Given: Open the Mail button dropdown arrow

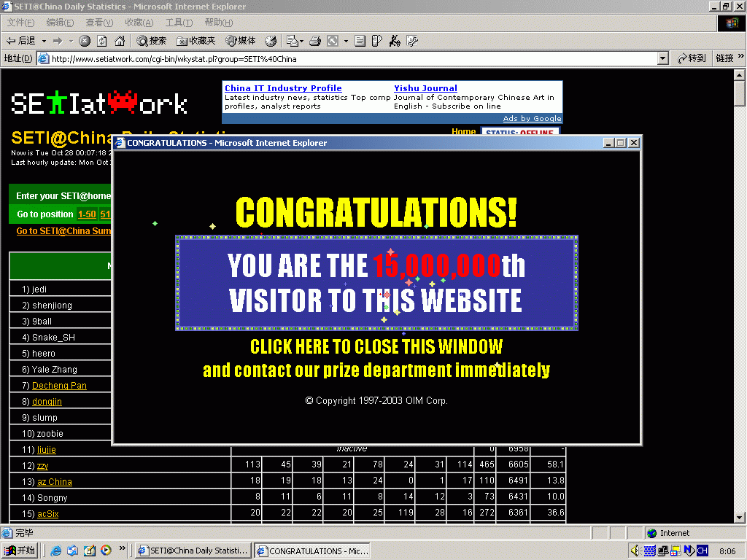Looking at the screenshot, I should [x=302, y=41].
